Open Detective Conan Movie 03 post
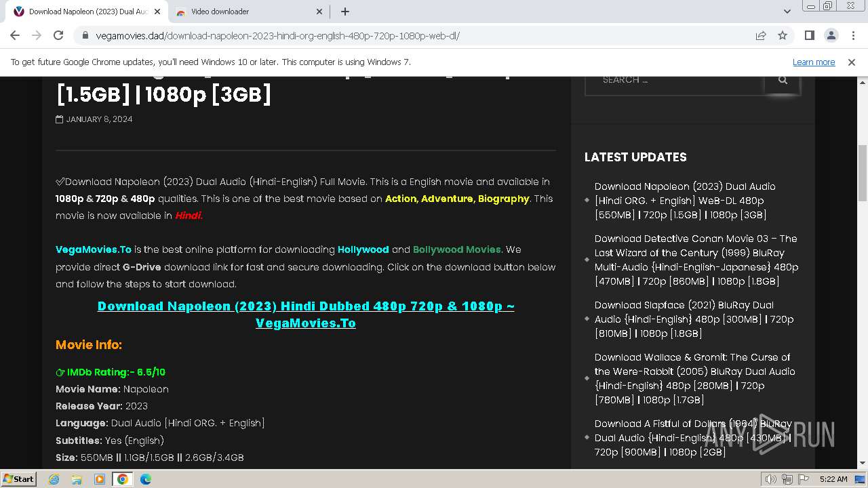This screenshot has width=868, height=488. point(696,260)
